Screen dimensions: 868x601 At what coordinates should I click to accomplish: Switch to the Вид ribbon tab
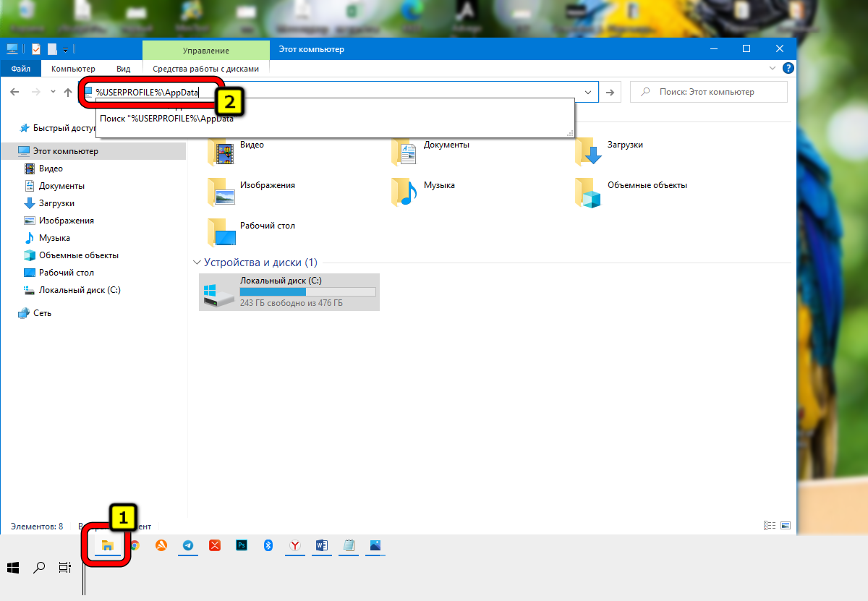click(x=123, y=69)
